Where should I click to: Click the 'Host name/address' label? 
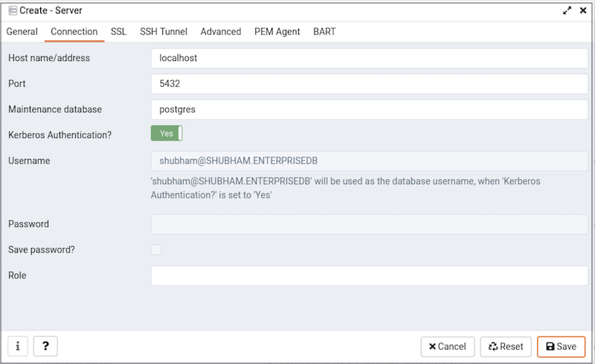coord(49,58)
